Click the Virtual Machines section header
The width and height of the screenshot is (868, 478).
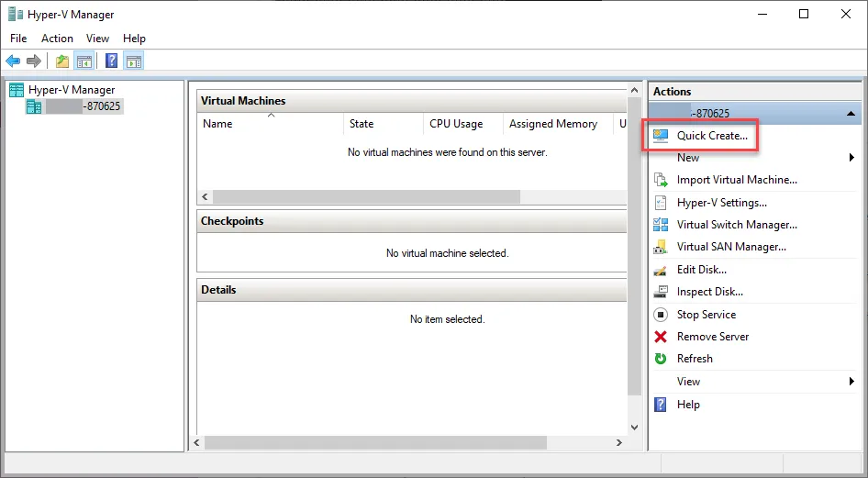coord(411,101)
